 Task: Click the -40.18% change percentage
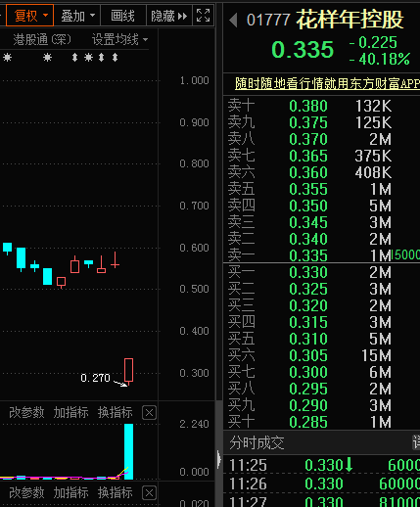380,59
